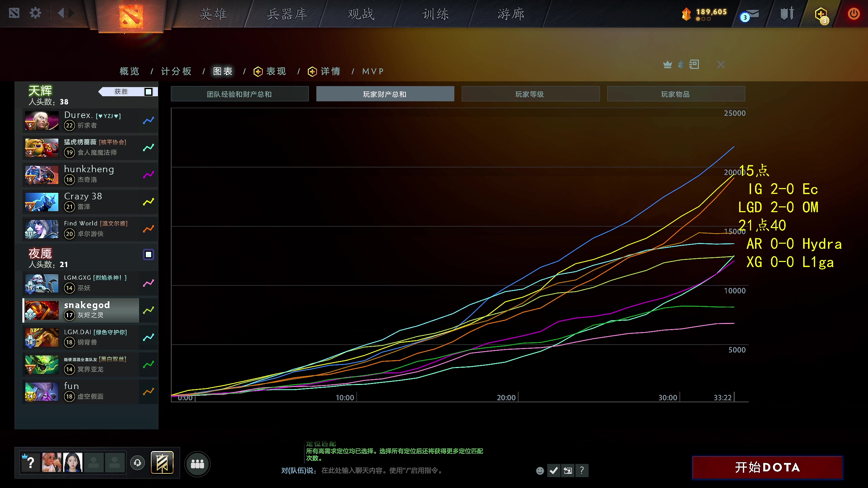Open the 兵器库 armory menu
Screen dimensions: 868x488
[x=287, y=14]
